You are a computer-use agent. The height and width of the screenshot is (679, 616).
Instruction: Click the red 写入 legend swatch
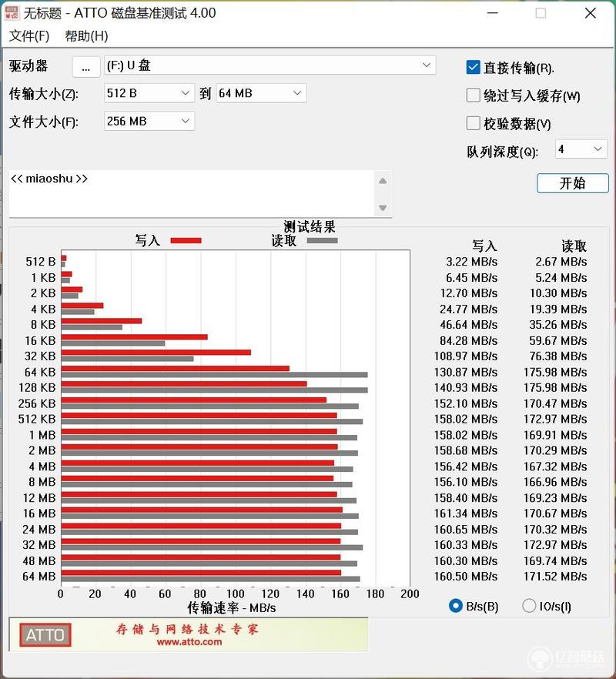186,240
